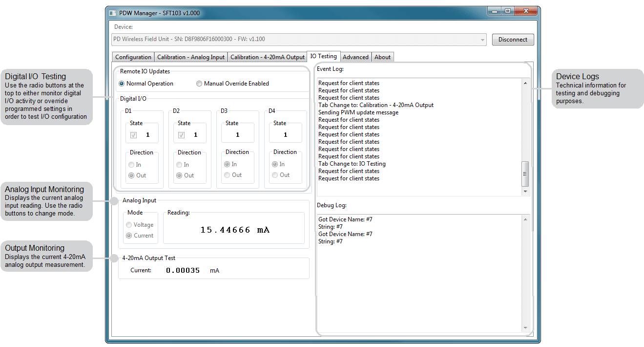Screen dimensions: 644x347
Task: Click the 15.44666 mA analog reading
Action: [235, 230]
